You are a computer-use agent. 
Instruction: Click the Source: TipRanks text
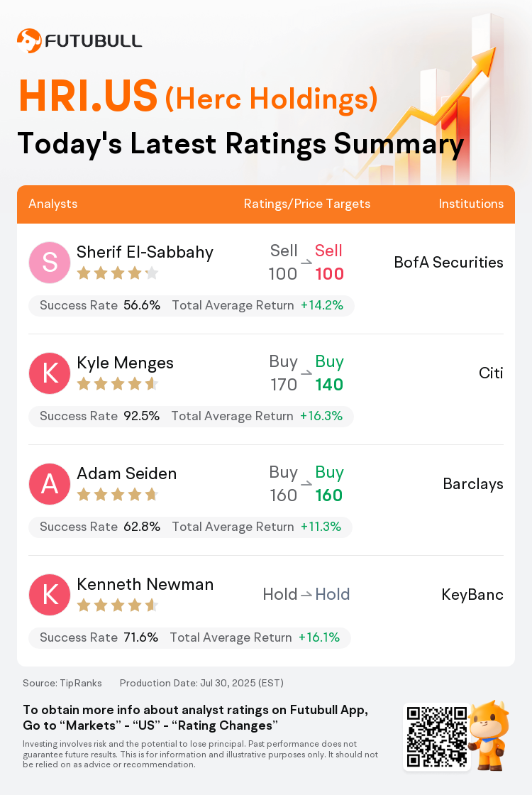(62, 683)
